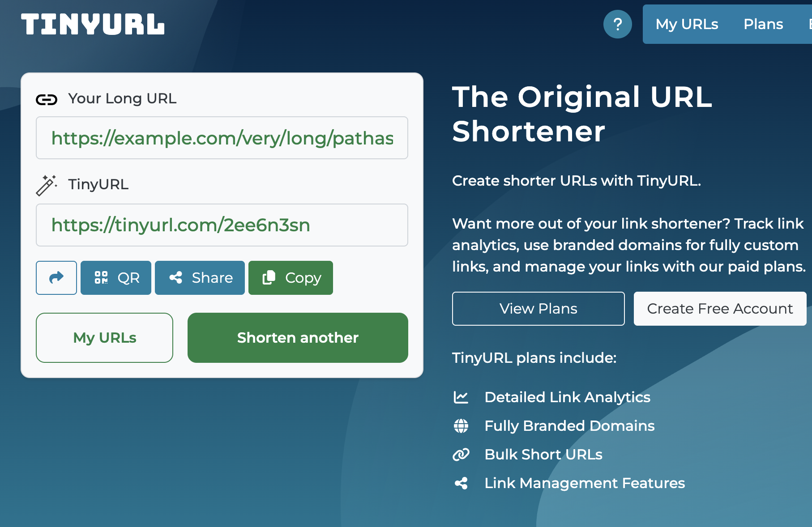The width and height of the screenshot is (812, 527).
Task: Click the 'TinyURL' field label
Action: 98,184
